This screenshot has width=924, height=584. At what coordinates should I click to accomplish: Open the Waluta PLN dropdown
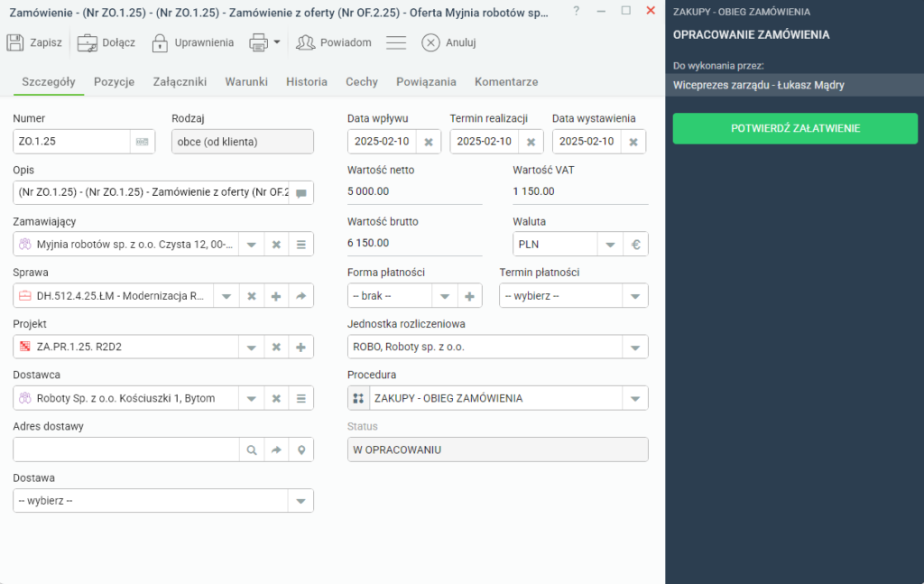pos(611,245)
